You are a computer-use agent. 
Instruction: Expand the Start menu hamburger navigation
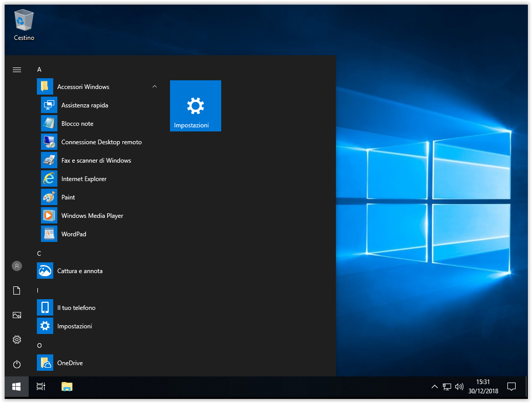point(17,70)
